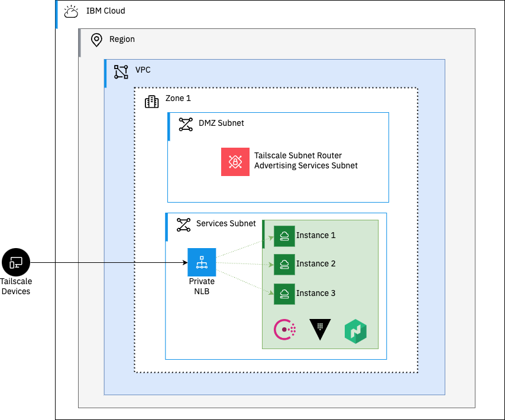Click the green Nomad hexagon logo
Screen dimensions: 505x420
click(x=355, y=331)
